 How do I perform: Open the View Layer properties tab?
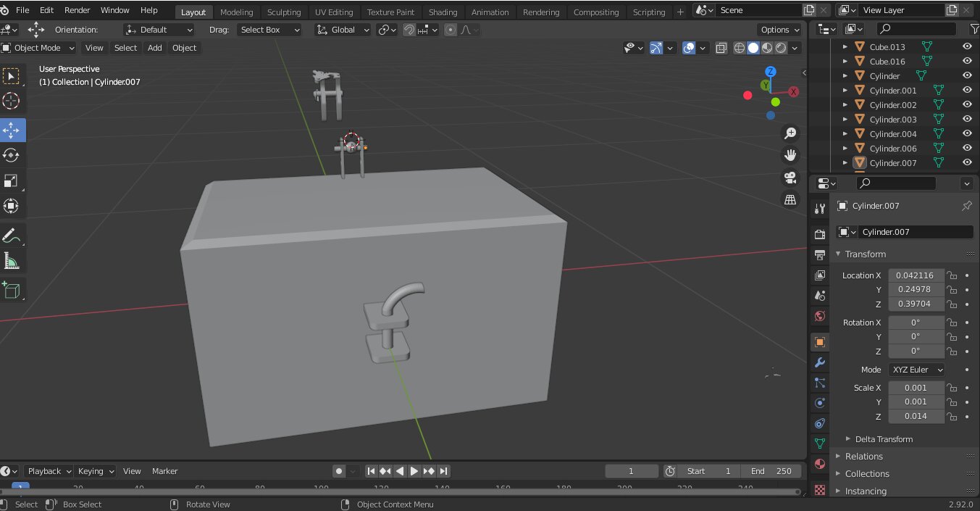pyautogui.click(x=820, y=275)
